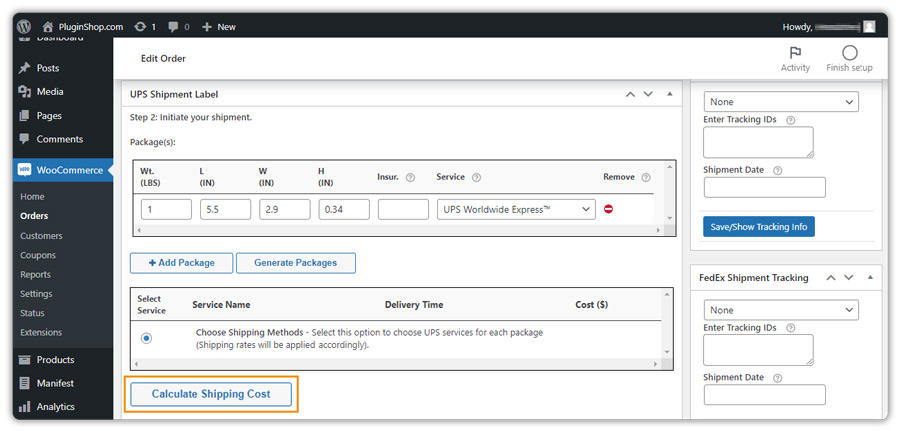Screen dimensions: 900x431
Task: Open the FedEx tracking None dropdown
Action: pos(781,310)
